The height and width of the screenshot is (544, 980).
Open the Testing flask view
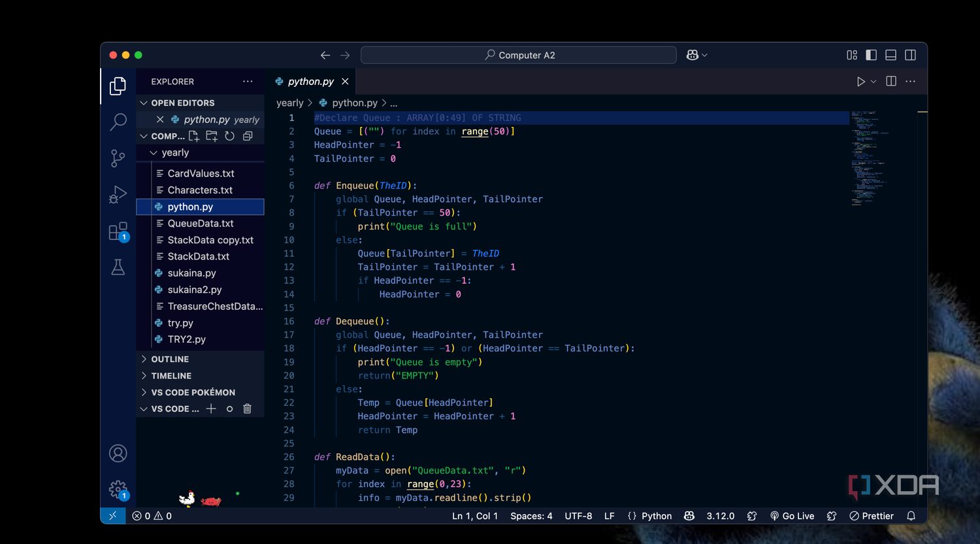coord(118,267)
